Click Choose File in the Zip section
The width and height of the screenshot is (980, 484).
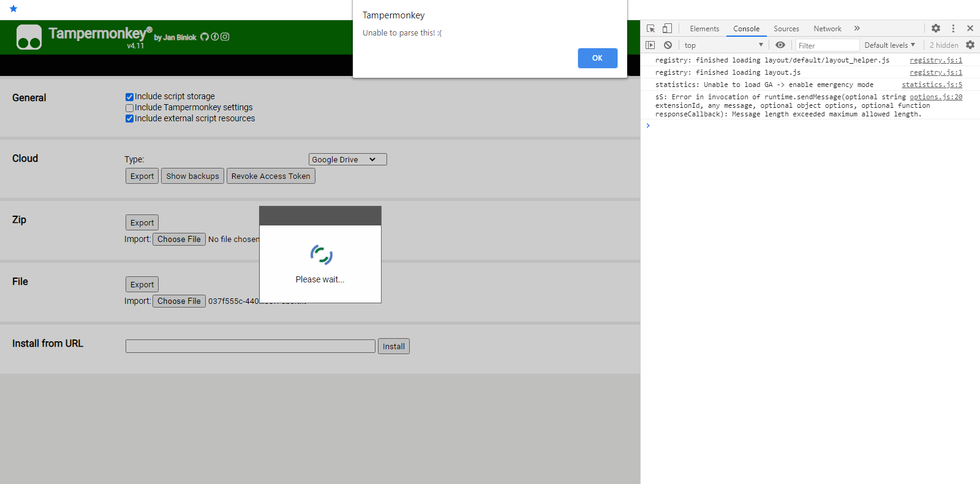tap(179, 239)
